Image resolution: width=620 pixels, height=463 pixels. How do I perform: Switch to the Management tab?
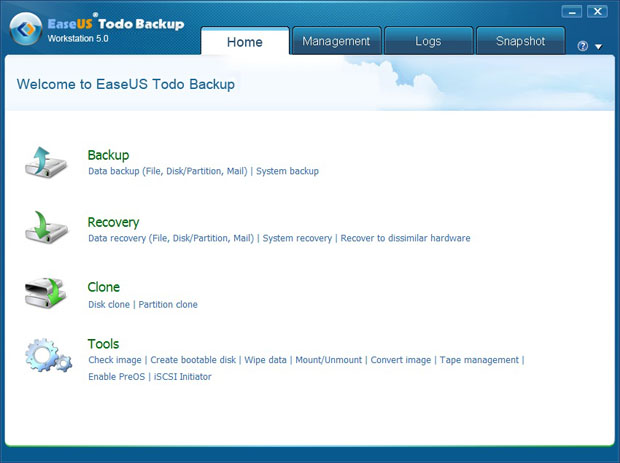coord(336,41)
